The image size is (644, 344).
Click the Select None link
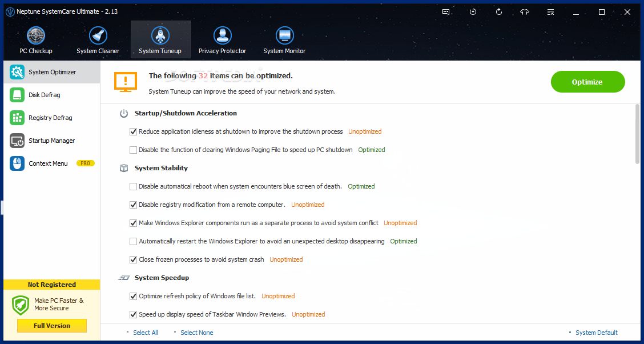197,333
